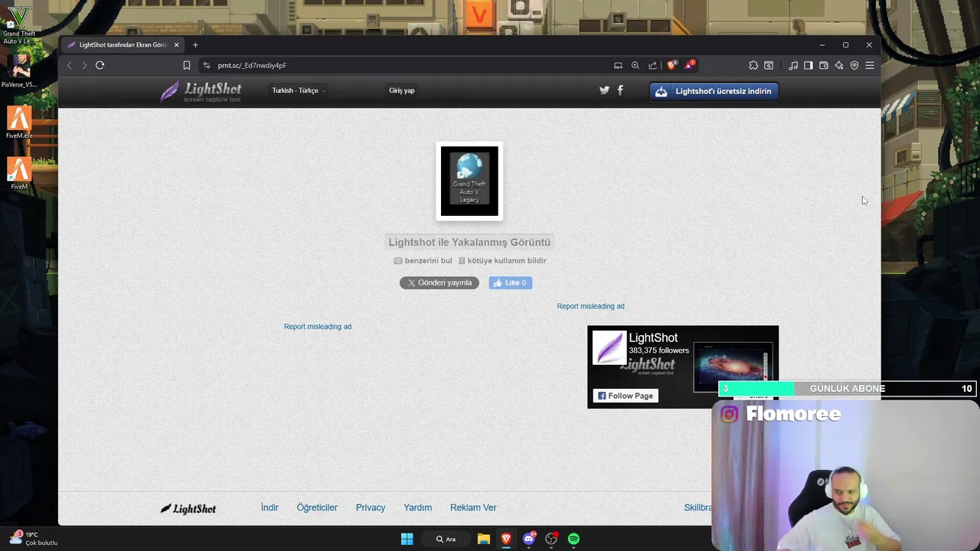Open the zoom magnifier icon in address bar
980x551 pixels.
(x=635, y=66)
